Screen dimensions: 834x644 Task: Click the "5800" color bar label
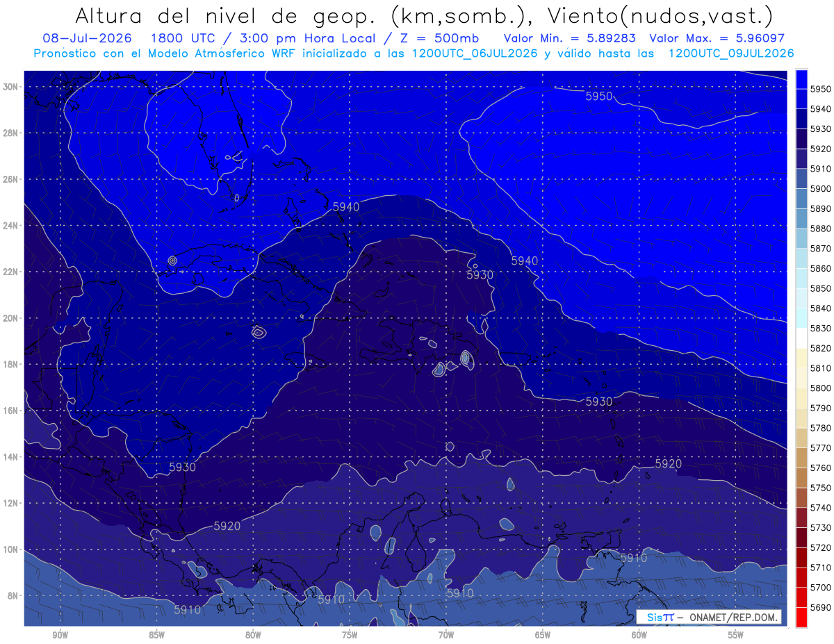coord(820,388)
